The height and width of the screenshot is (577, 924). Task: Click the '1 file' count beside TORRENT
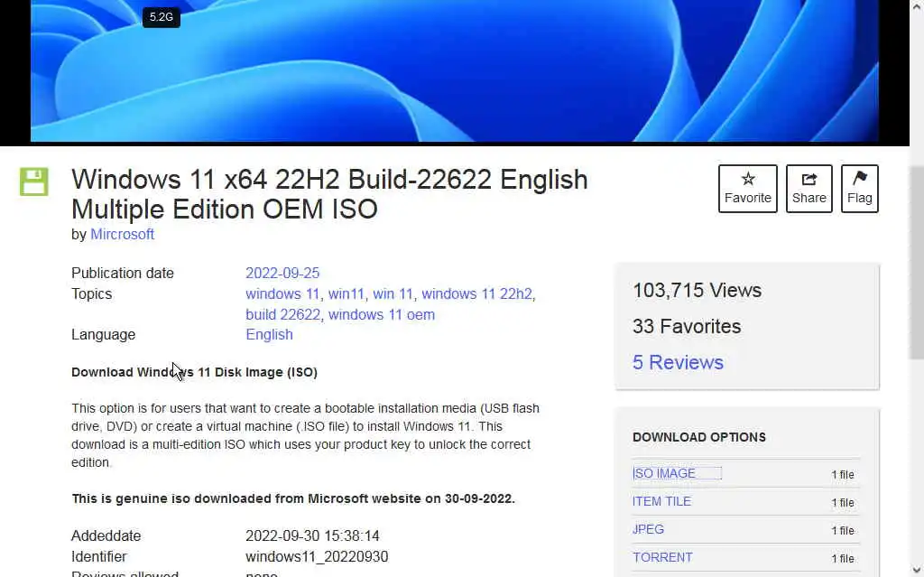pyautogui.click(x=843, y=558)
